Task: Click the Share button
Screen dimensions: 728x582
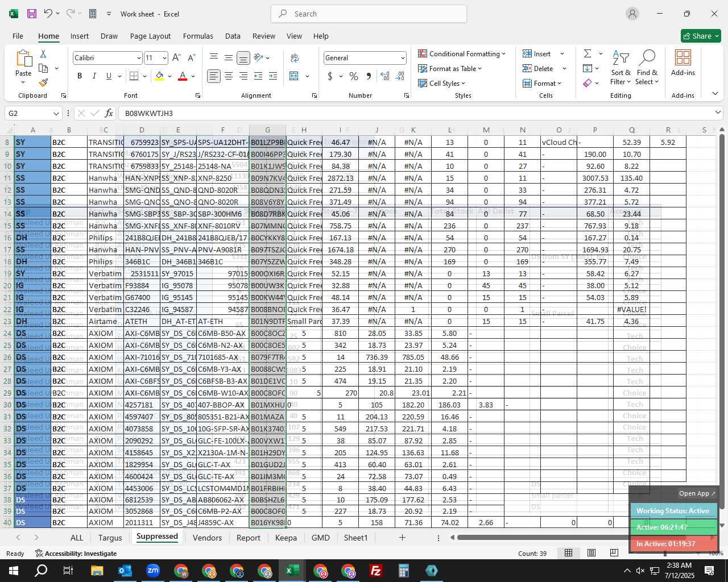Action: [x=701, y=36]
